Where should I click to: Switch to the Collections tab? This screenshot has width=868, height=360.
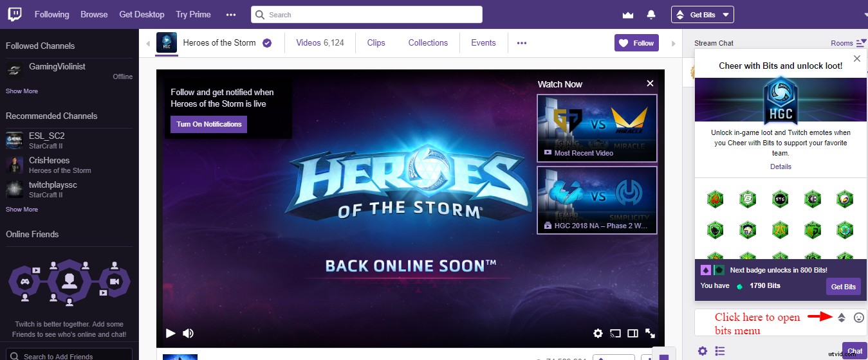coord(428,43)
